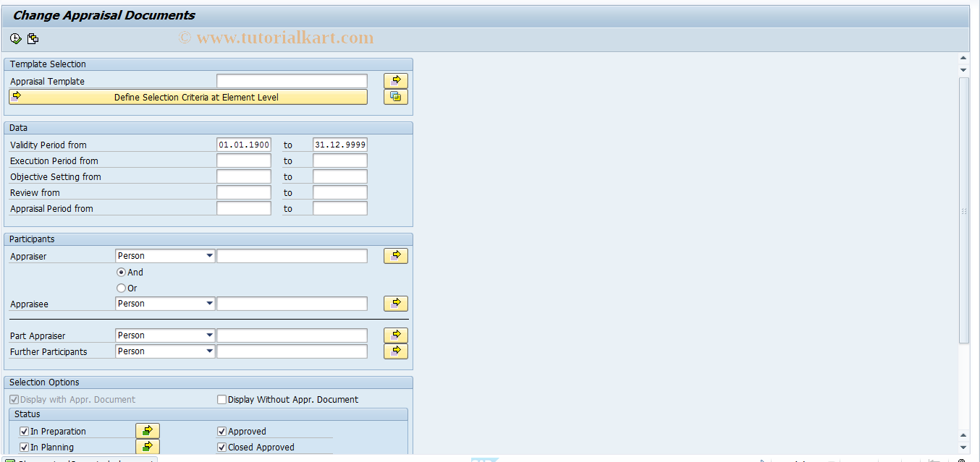This screenshot has width=980, height=462.
Task: Click arrow button beside In Preparation
Action: coord(148,431)
